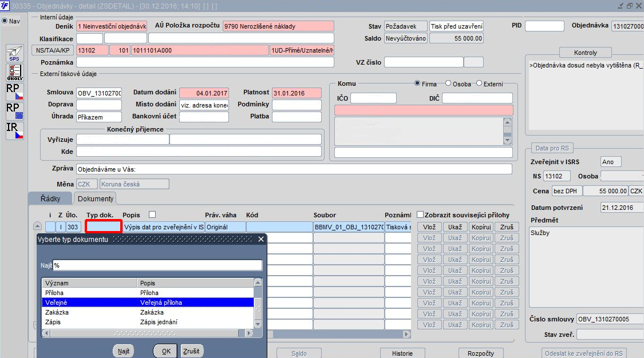Select Zápis row in the list
Viewport: 644px width, 358px height.
(x=148, y=322)
